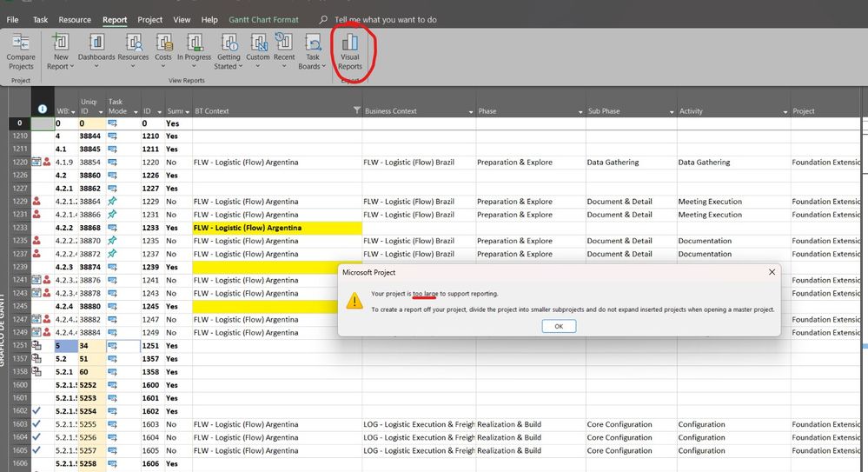This screenshot has width=868, height=472.
Task: Switch to the View ribbon tab
Action: click(182, 19)
